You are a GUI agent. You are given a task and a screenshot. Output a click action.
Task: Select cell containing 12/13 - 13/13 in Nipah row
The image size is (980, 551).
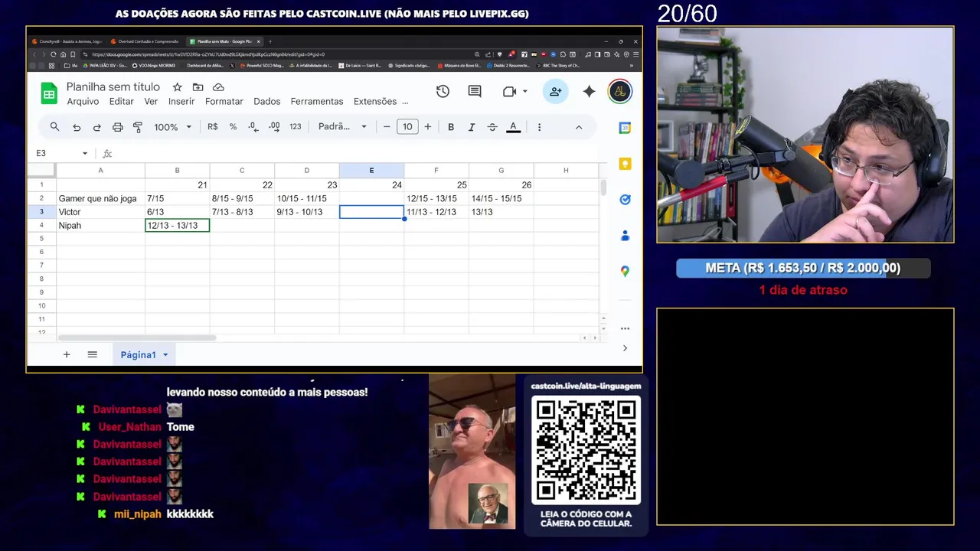(177, 226)
